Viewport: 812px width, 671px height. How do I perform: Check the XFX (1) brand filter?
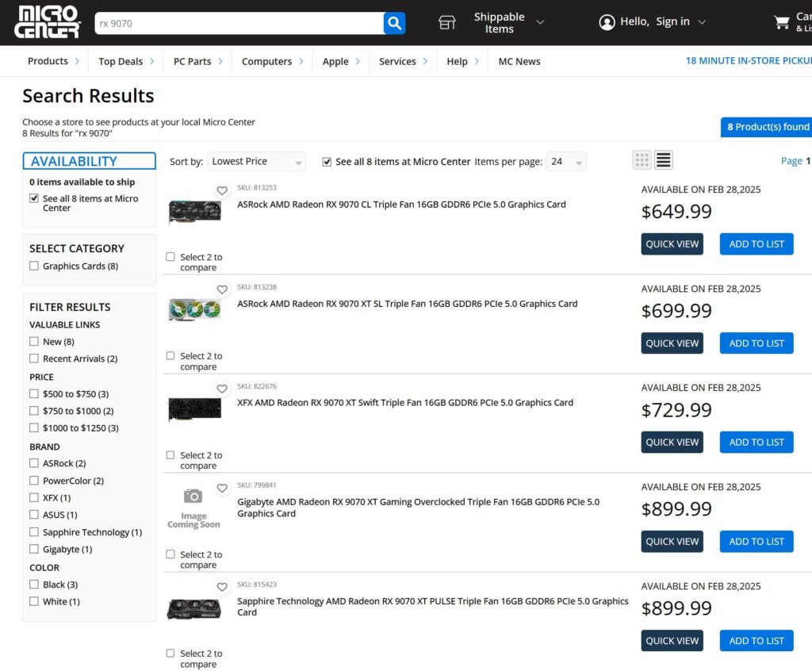(x=34, y=498)
